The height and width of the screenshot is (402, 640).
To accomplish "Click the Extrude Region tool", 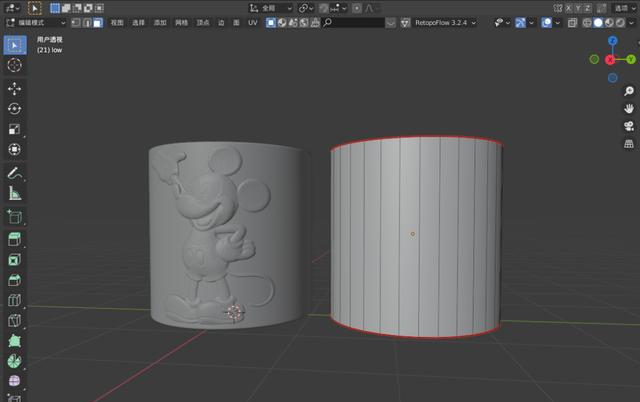I will click(x=15, y=239).
